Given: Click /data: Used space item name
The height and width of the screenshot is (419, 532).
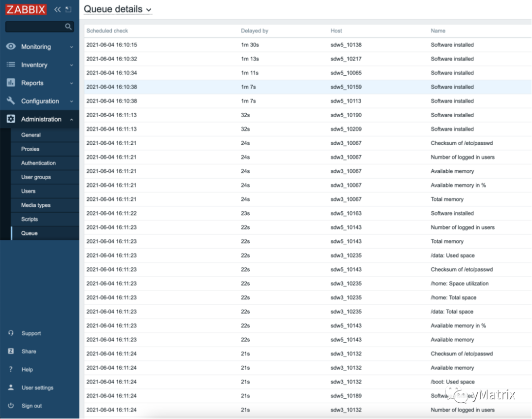Looking at the screenshot, I should pos(453,255).
